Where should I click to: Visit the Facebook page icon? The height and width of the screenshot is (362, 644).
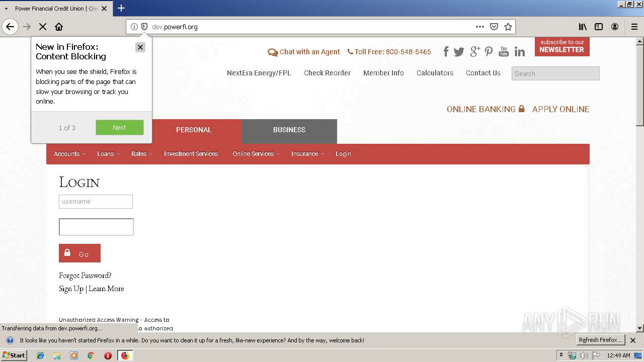446,51
